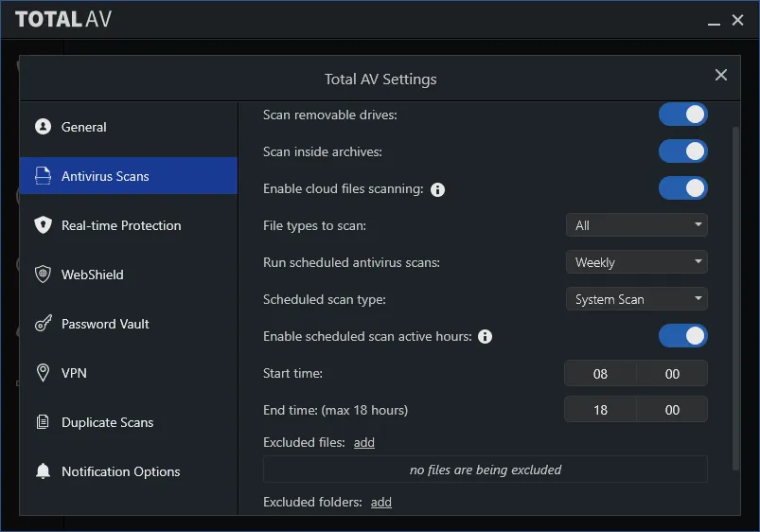760x532 pixels.
Task: Expand the Weekly scheduled scans dropdown
Action: pyautogui.click(x=636, y=262)
